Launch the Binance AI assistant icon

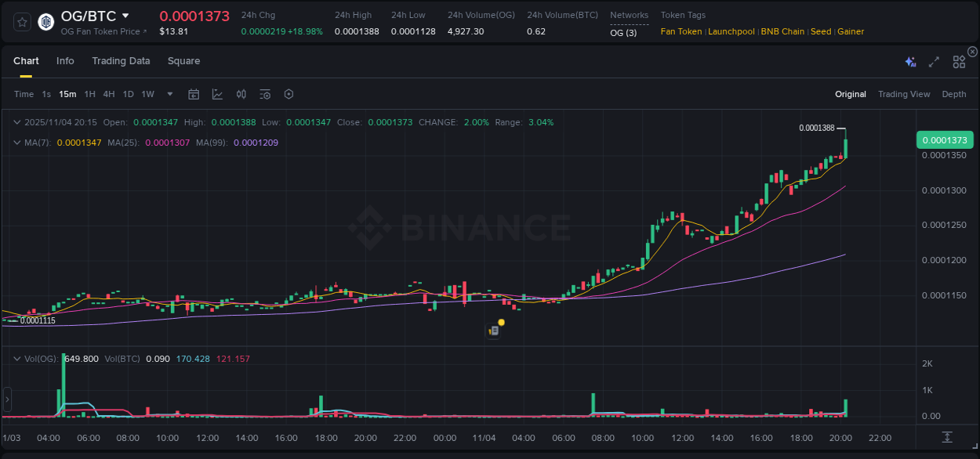910,60
